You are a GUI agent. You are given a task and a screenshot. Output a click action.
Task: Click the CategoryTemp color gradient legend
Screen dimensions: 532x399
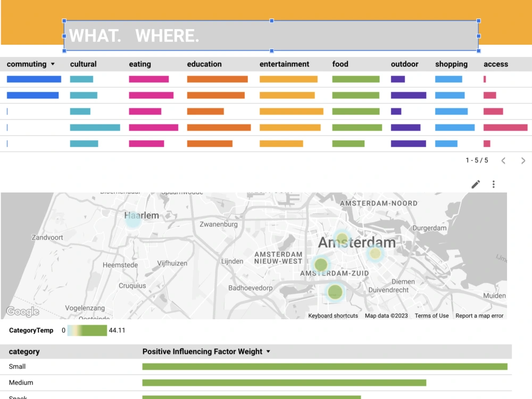point(87,330)
